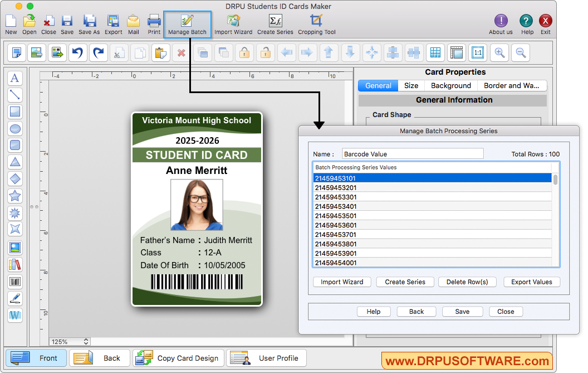Pick the Star shape tool
The height and width of the screenshot is (373, 588).
pos(15,196)
